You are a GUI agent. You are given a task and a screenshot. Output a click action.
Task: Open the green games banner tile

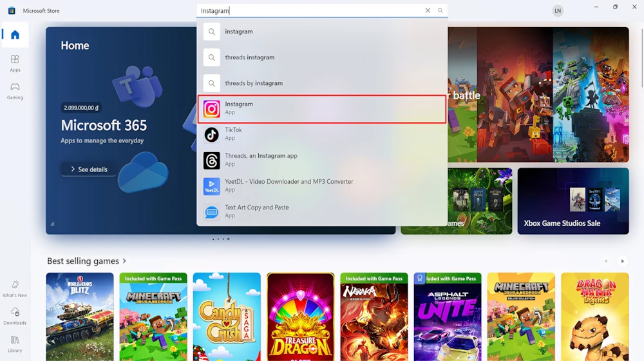[480, 201]
